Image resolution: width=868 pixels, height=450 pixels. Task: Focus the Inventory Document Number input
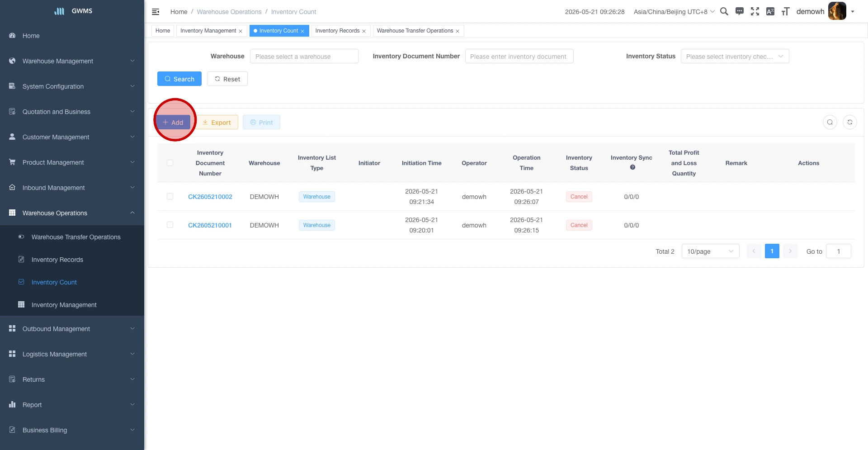[x=519, y=56]
